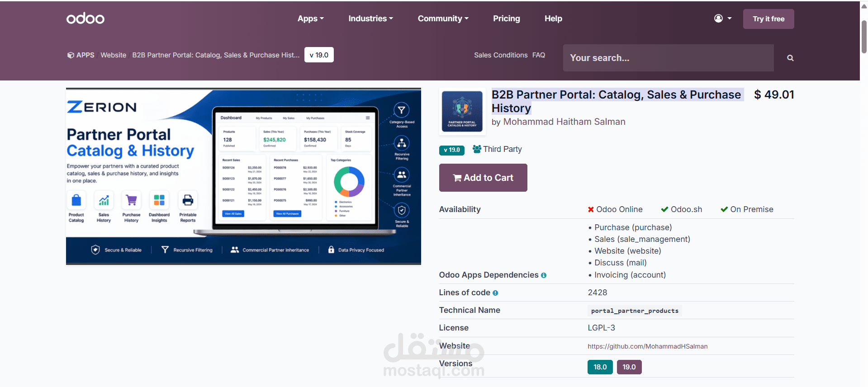The height and width of the screenshot is (387, 868).
Task: Click the LGPL-3 license value
Action: 601,328
